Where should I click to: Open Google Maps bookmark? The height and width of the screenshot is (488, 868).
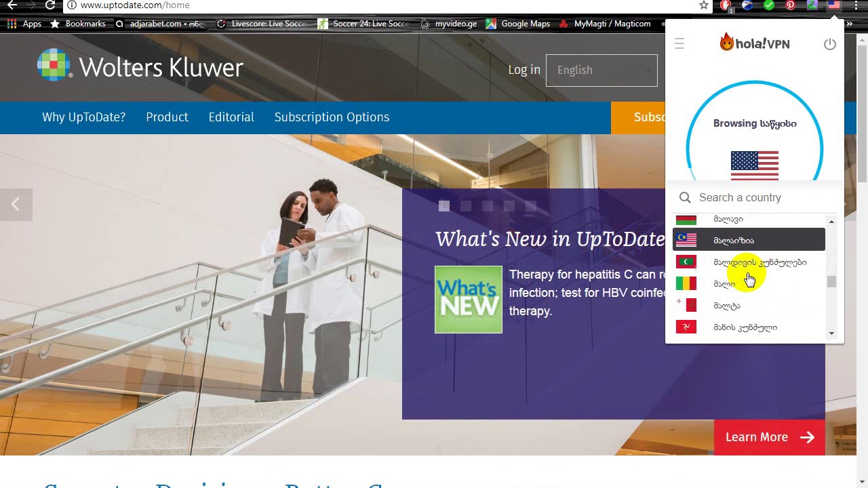(518, 24)
